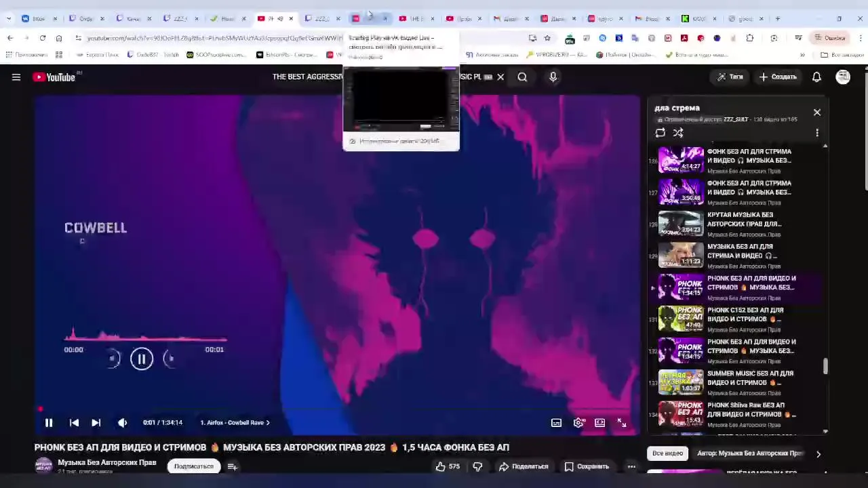868x488 pixels.
Task: Open more actions ellipsis under the video
Action: point(631,466)
